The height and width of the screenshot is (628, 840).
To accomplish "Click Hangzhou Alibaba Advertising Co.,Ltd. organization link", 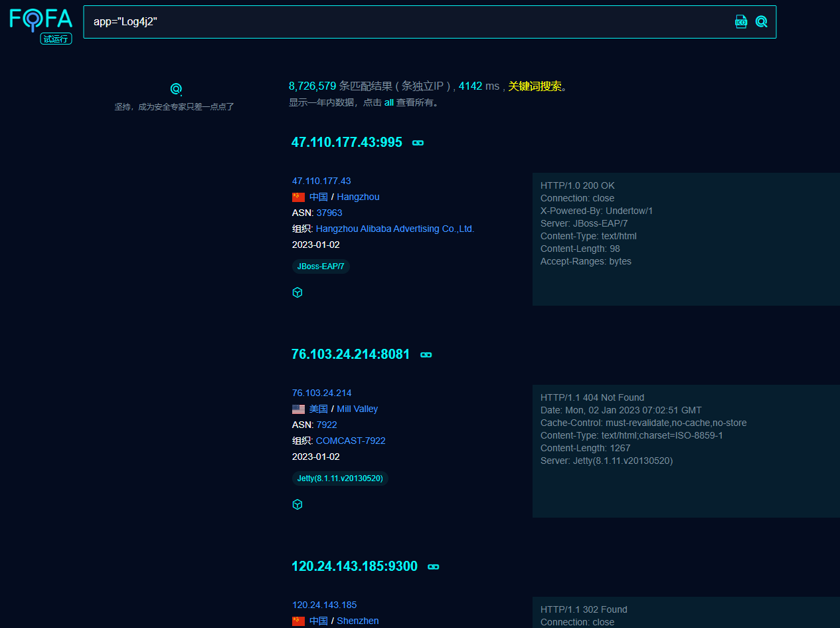I will [395, 229].
